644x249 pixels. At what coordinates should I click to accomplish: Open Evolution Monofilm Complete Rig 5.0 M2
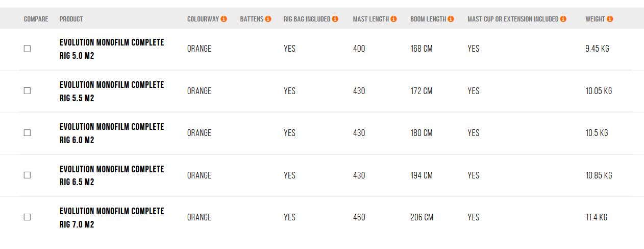pos(112,49)
